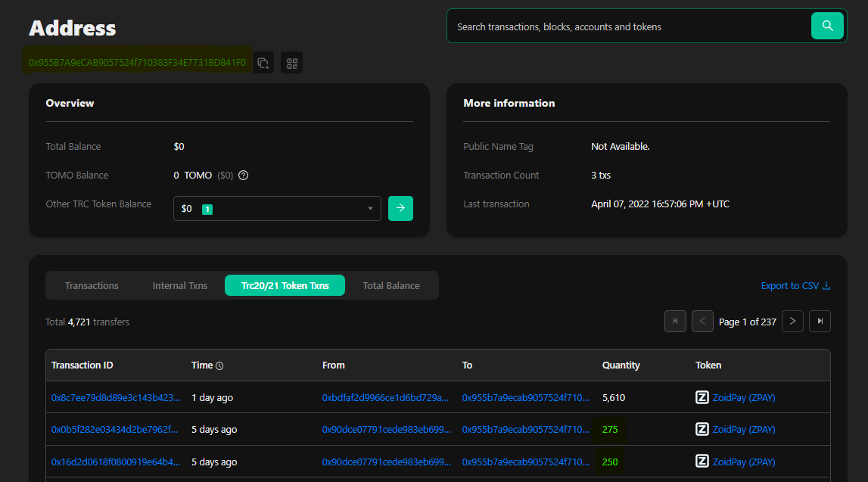The height and width of the screenshot is (482, 868).
Task: Go to the previous page
Action: pyautogui.click(x=702, y=322)
